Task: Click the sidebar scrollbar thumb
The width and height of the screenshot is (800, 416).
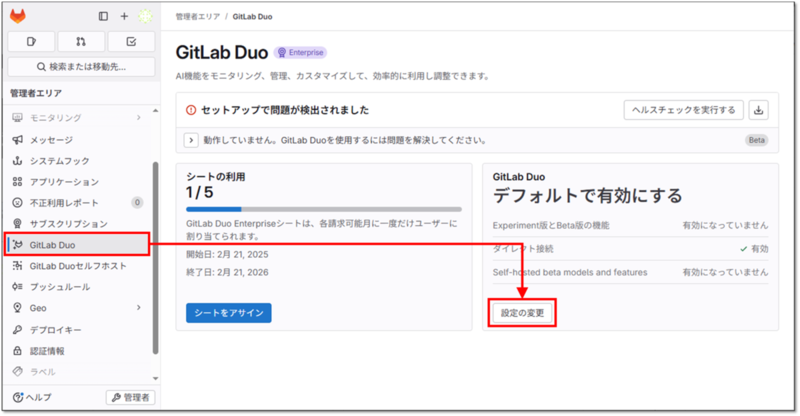Action: pos(156,258)
